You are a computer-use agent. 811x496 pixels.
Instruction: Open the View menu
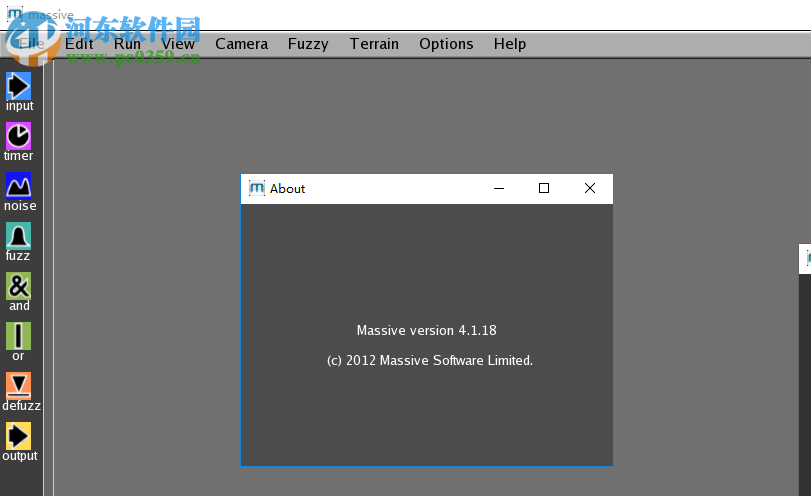178,44
